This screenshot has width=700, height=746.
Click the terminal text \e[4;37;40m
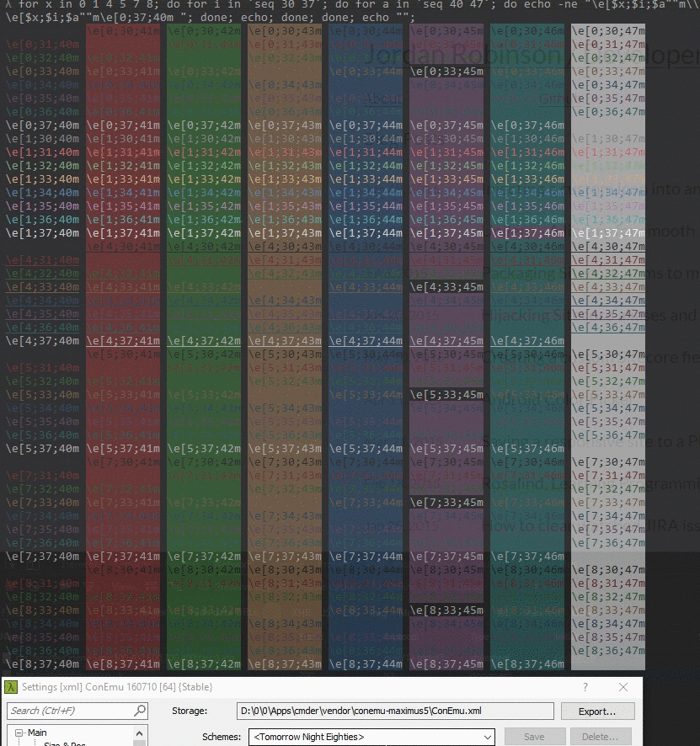[42, 341]
